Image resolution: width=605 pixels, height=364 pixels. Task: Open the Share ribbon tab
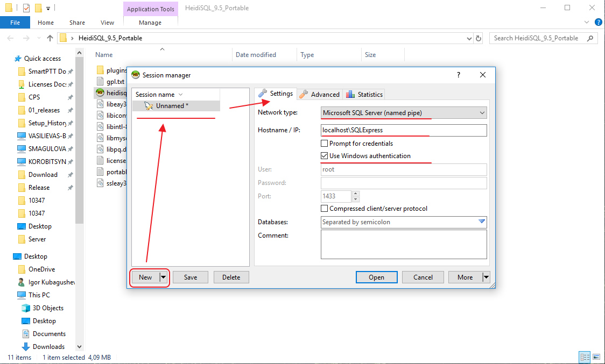[77, 23]
